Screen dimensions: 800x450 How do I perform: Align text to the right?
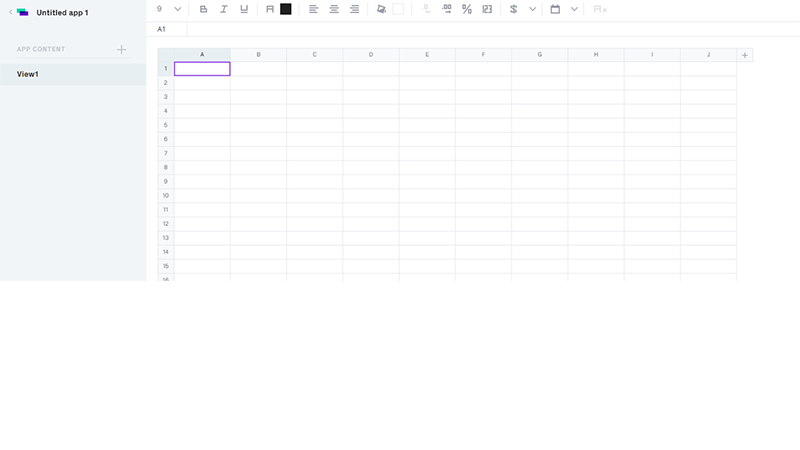354,9
